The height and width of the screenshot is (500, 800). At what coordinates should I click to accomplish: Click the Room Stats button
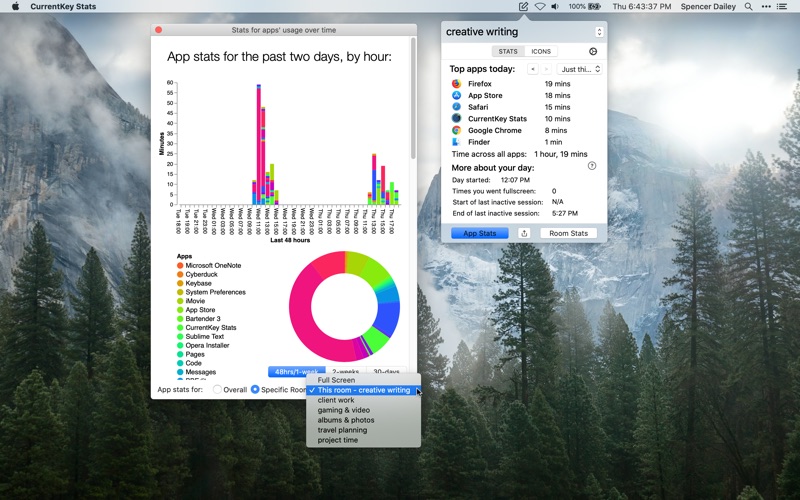coord(568,233)
